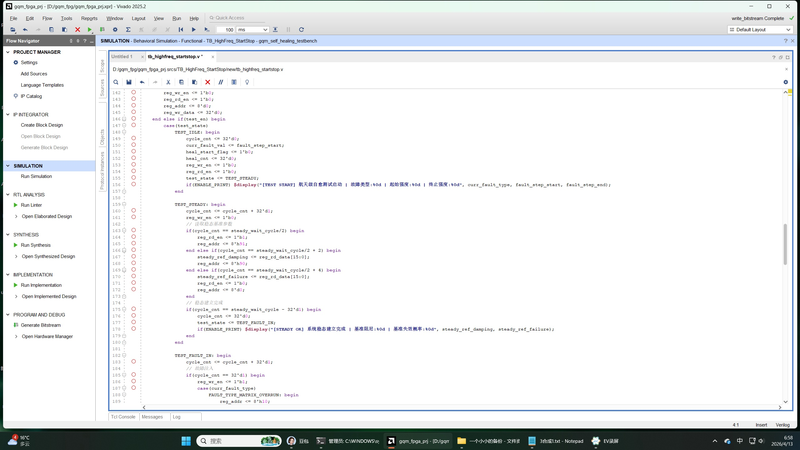The height and width of the screenshot is (450, 800).
Task: Open the Reports menu
Action: pyautogui.click(x=89, y=18)
